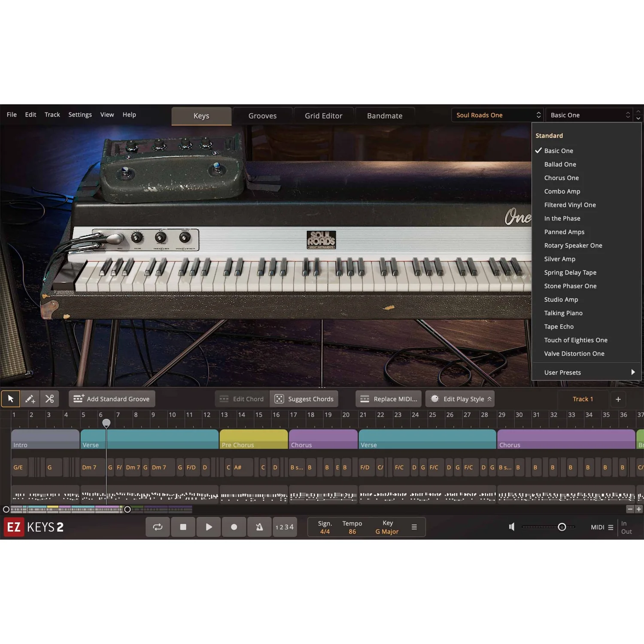Choose the Combo Amp preset

click(586, 191)
